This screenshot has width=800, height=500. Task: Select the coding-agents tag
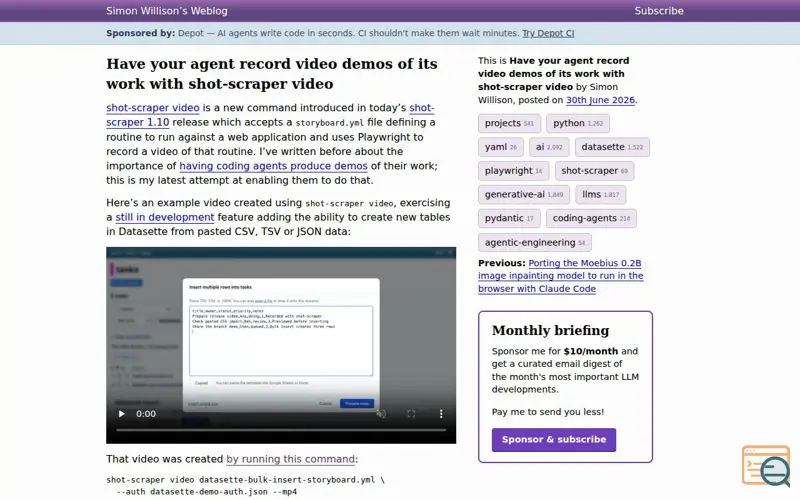[x=591, y=218]
